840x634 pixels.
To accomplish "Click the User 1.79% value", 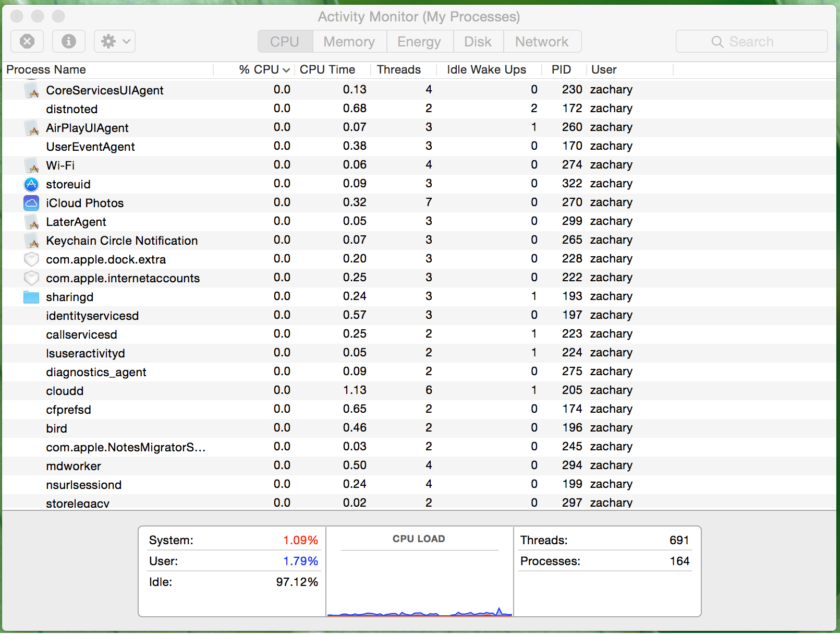I will click(x=300, y=561).
